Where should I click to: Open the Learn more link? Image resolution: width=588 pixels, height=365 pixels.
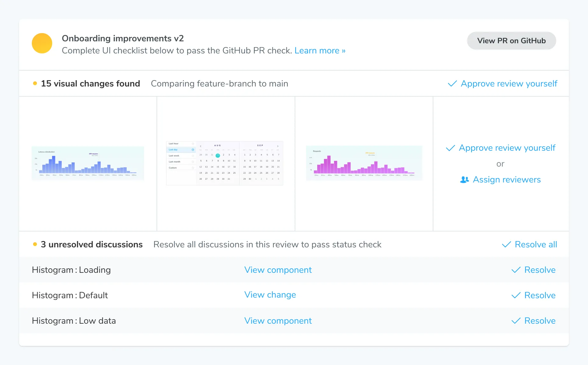319,51
